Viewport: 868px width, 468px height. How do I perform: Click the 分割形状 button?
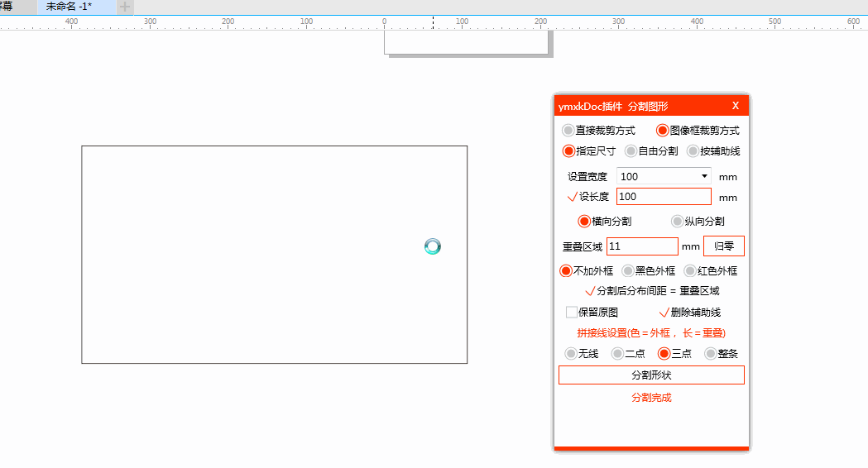(x=651, y=375)
